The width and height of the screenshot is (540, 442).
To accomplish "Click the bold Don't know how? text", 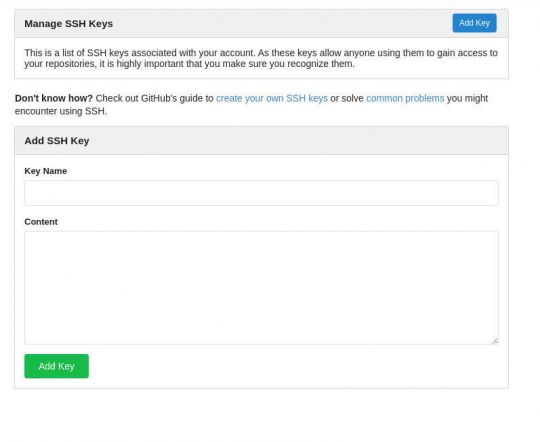I will tap(54, 99).
